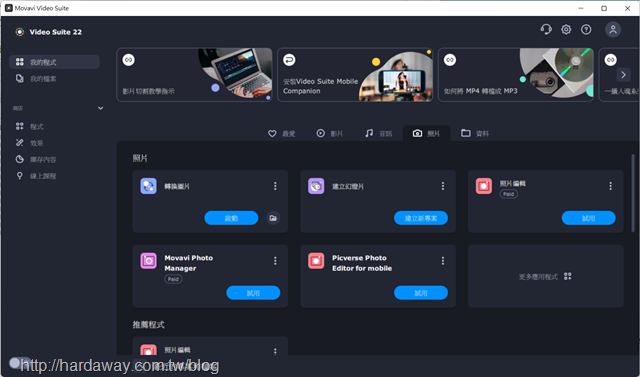Viewport: 640px width, 377px height.
Task: Open the support headset icon
Action: (x=546, y=29)
